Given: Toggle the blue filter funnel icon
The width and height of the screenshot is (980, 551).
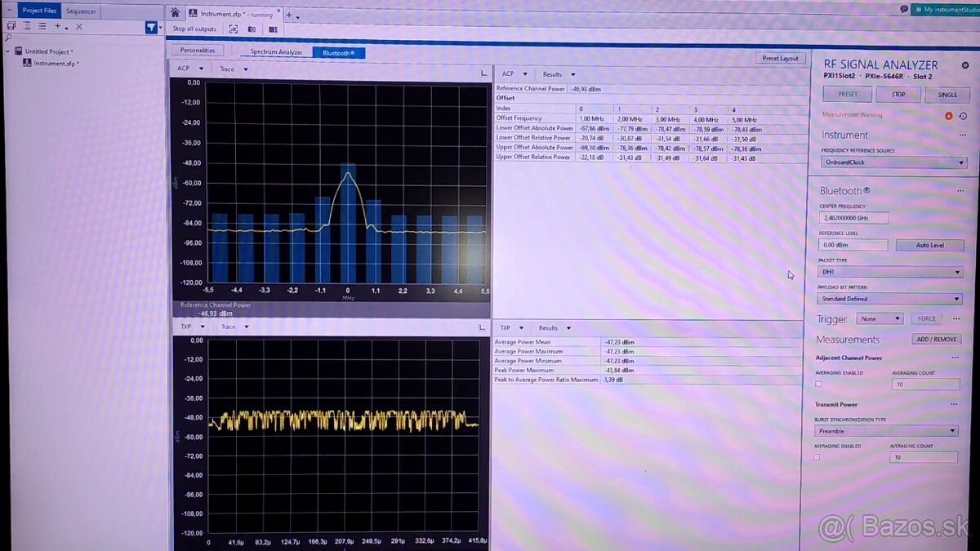Looking at the screenshot, I should click(152, 27).
